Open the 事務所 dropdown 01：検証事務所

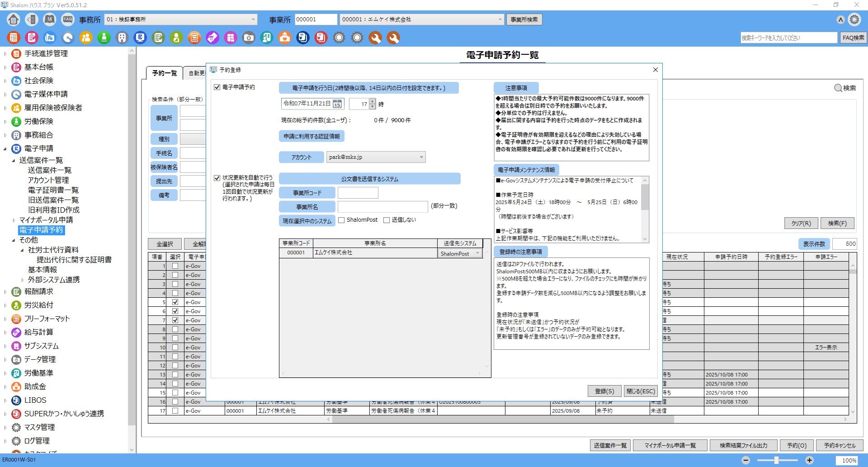click(x=181, y=19)
